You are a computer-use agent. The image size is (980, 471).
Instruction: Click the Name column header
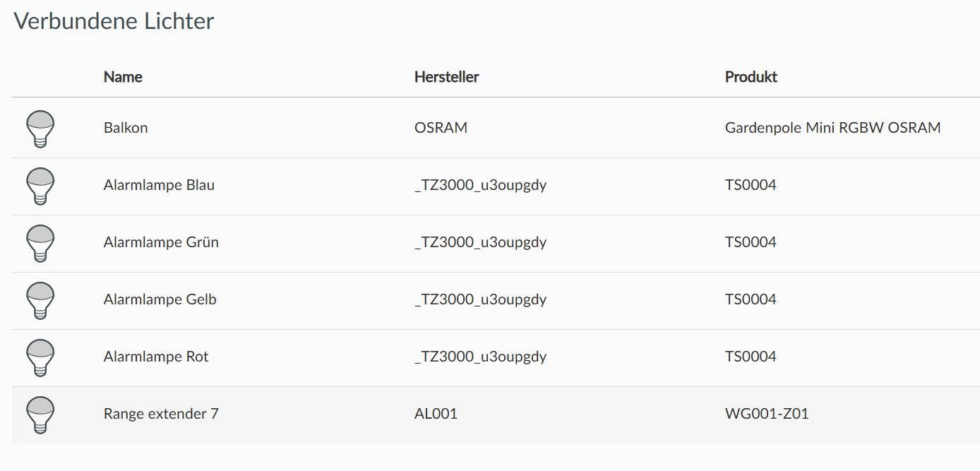tap(123, 77)
